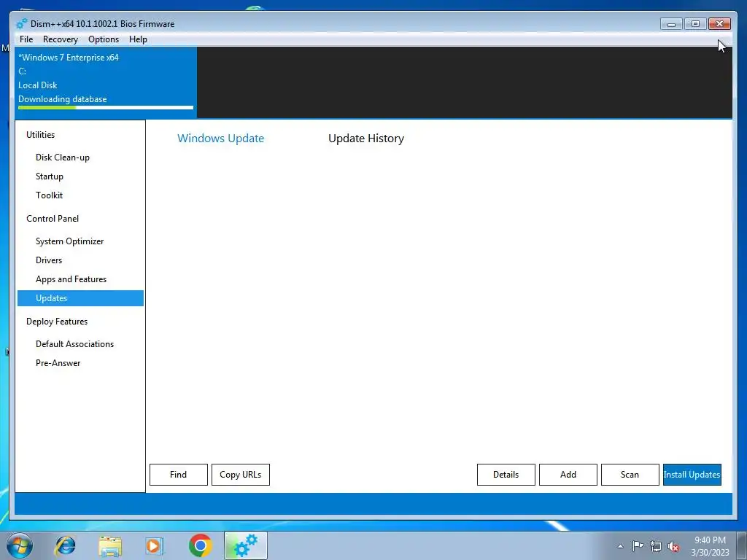The width and height of the screenshot is (747, 560).
Task: Click the Dism++ title bar icon
Action: 21,23
